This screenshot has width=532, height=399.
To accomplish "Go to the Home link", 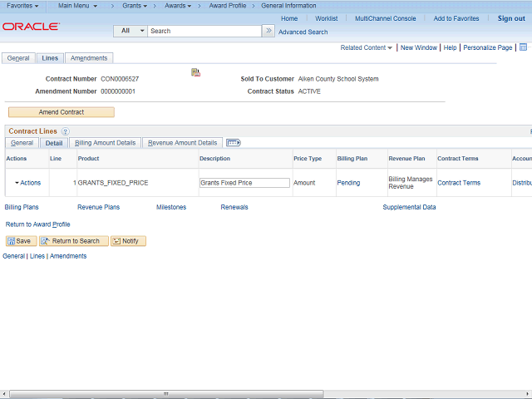I will pyautogui.click(x=289, y=18).
